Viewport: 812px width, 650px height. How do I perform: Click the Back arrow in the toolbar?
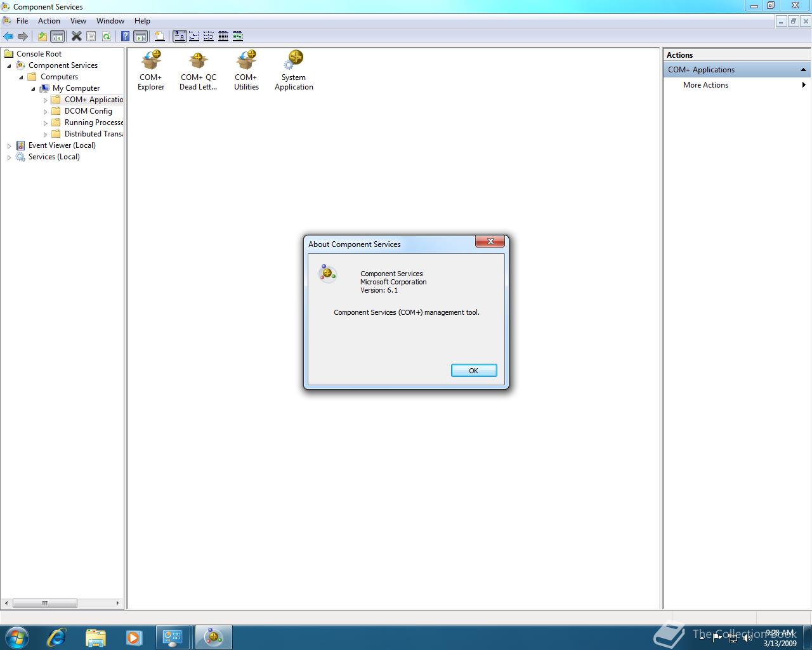click(8, 36)
